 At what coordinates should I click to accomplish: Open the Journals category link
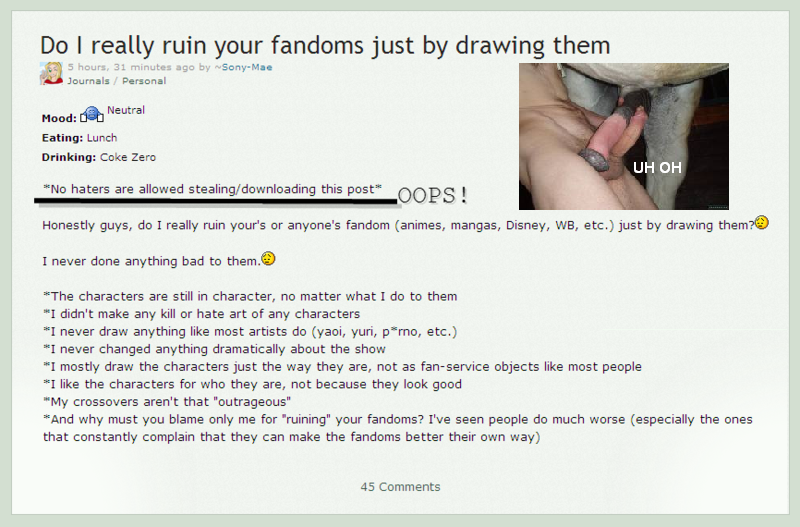(88, 81)
